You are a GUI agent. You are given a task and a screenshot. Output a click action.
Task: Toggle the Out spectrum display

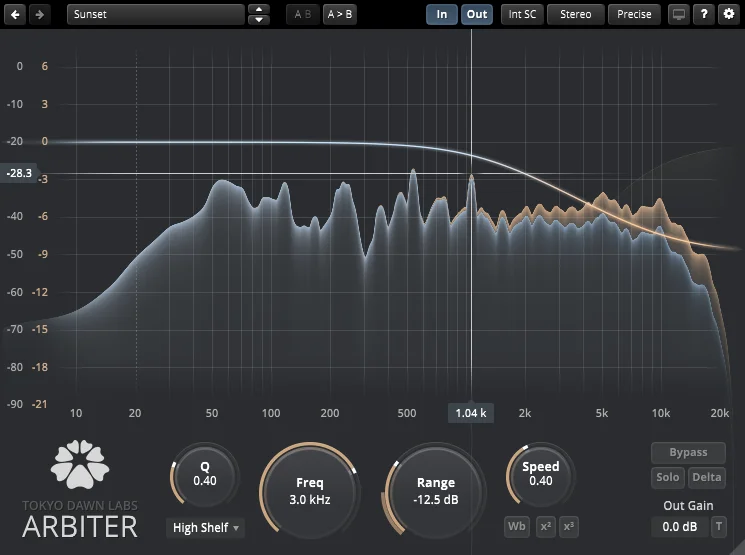[477, 14]
